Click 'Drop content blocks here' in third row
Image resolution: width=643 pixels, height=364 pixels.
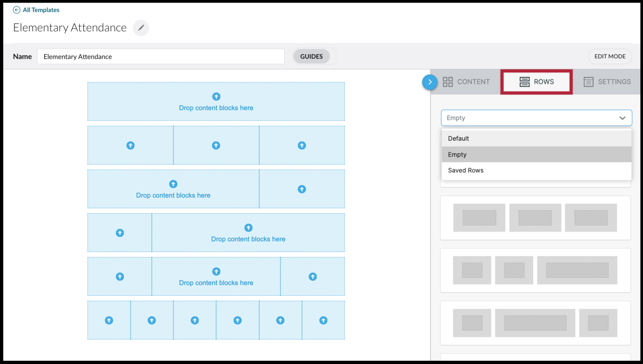point(173,196)
